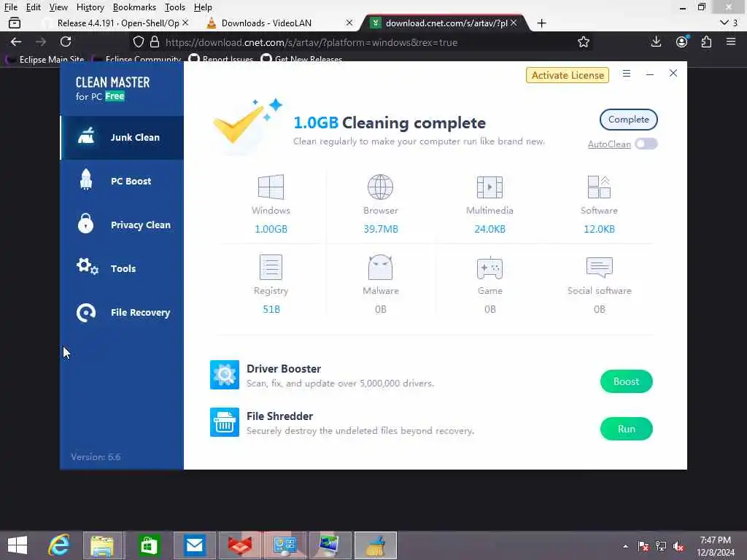This screenshot has width=747, height=560.
Task: Click the 1.00GB Windows value
Action: pyautogui.click(x=271, y=229)
